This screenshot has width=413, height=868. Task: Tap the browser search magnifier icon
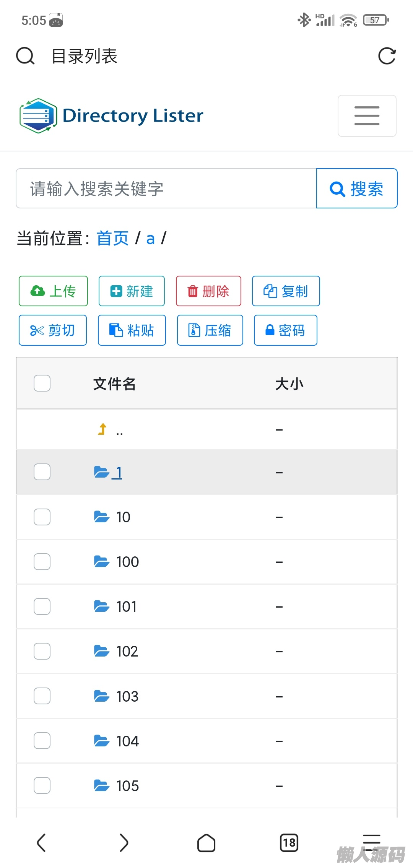pos(25,56)
